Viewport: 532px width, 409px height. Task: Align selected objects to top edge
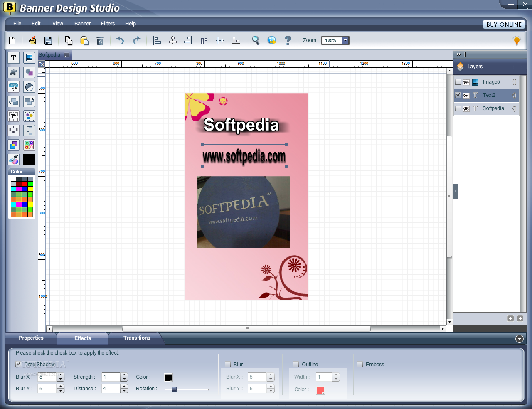point(204,40)
